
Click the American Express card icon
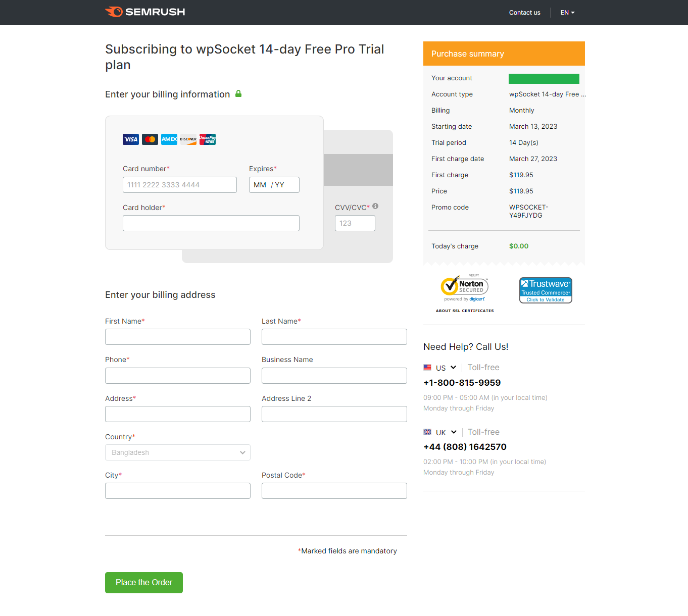click(x=169, y=139)
